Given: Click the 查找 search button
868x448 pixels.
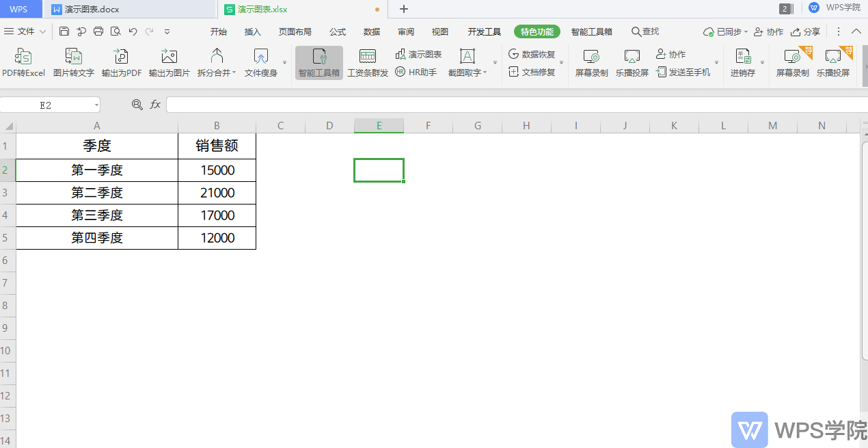Looking at the screenshot, I should click(645, 31).
